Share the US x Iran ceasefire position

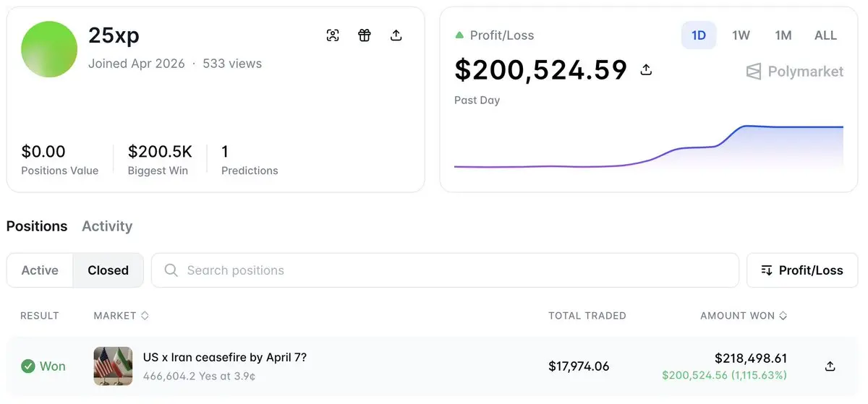pos(830,366)
